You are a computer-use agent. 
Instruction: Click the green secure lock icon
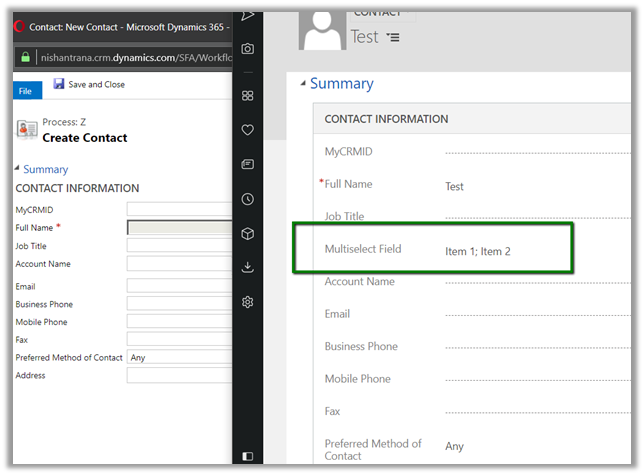tap(25, 58)
